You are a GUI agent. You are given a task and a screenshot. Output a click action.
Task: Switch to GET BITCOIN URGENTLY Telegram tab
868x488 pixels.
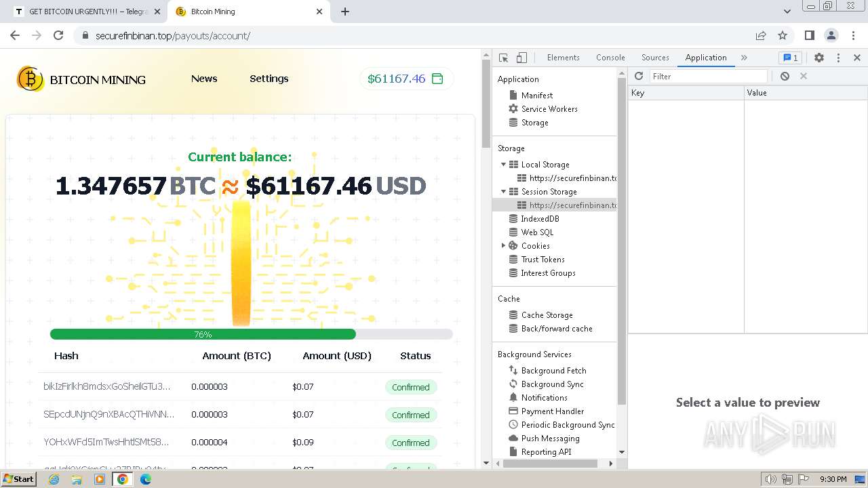click(x=88, y=12)
